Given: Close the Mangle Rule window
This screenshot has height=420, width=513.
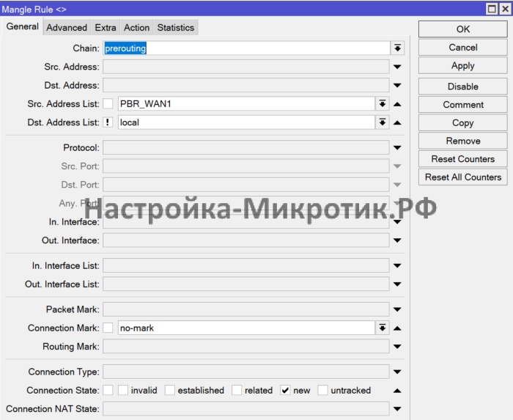Looking at the screenshot, I should point(503,8).
